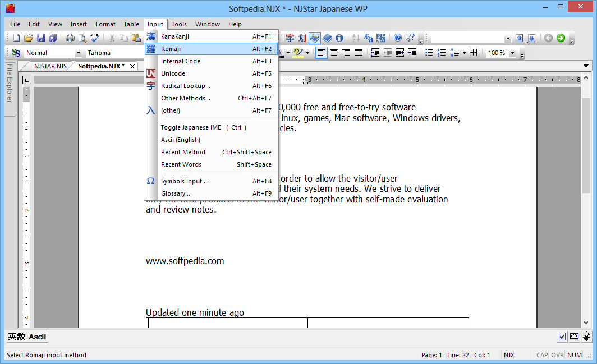The width and height of the screenshot is (597, 364).
Task: Choose Unicode input method
Action: [212, 73]
